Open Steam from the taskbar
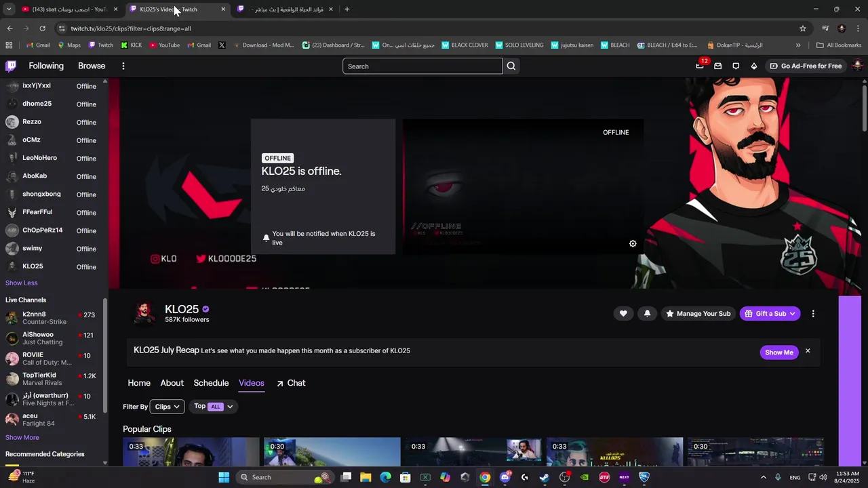868x488 pixels. 545,477
